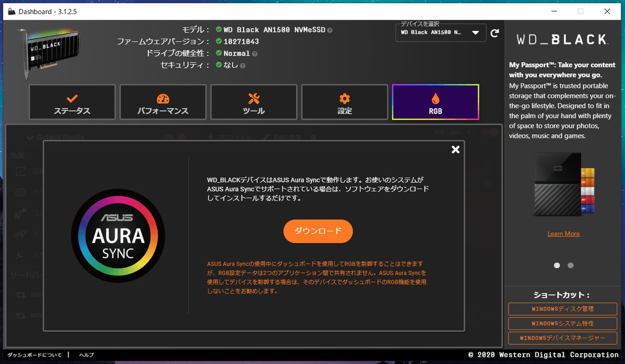Click the wrench icon on ツール tab
The width and height of the screenshot is (625, 364).
click(x=254, y=98)
